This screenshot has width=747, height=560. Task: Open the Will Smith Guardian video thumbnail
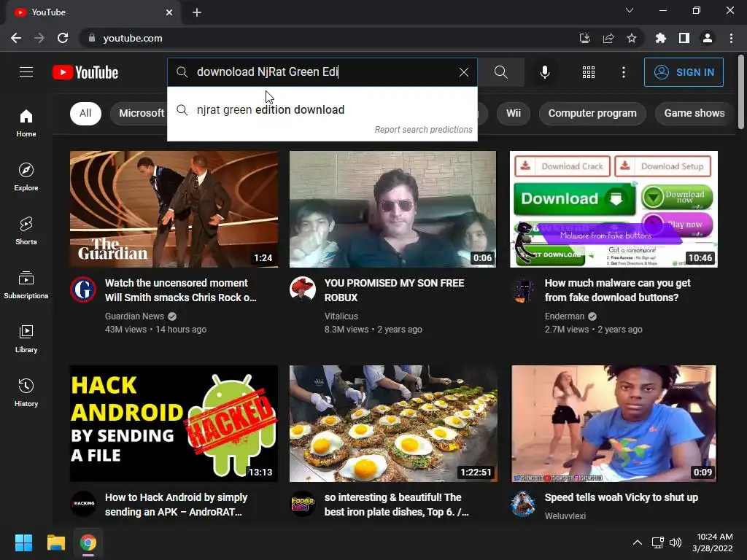(174, 209)
